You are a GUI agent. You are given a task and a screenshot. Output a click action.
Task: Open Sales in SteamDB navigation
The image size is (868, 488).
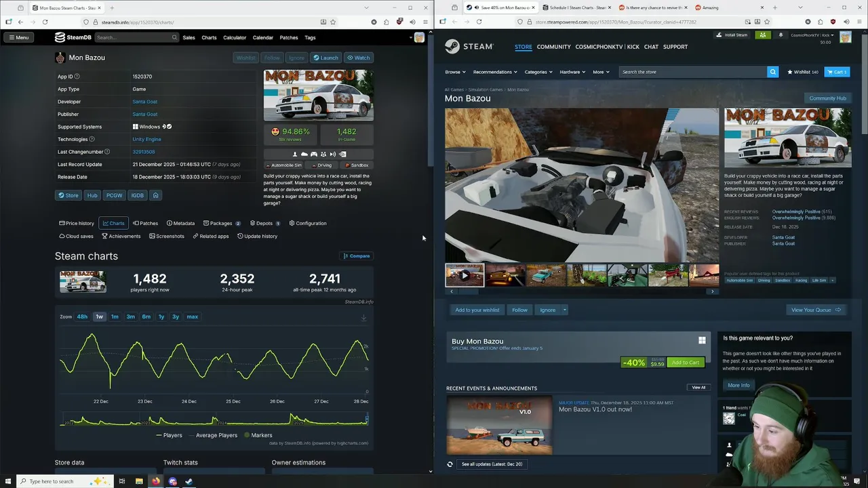pos(189,37)
